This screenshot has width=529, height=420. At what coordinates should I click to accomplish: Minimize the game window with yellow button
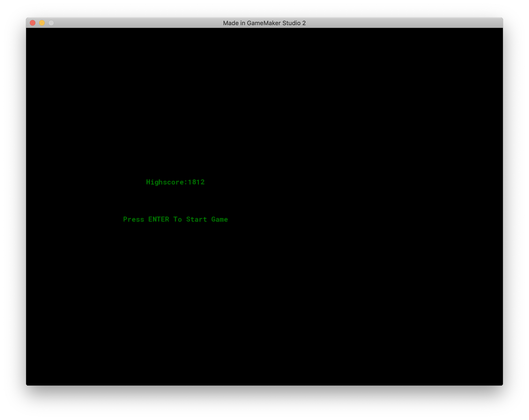pos(42,23)
